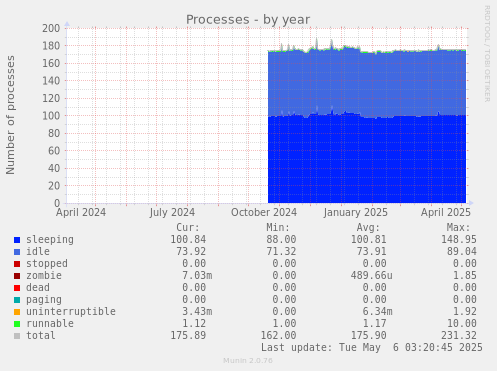This screenshot has height=371, width=497.
Task: Click idle current value 73.92
Action: coord(191,252)
